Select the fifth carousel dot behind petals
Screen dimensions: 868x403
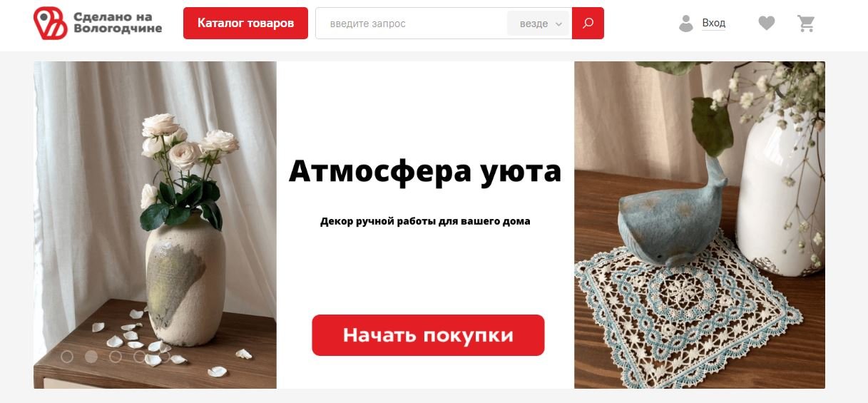[164, 357]
